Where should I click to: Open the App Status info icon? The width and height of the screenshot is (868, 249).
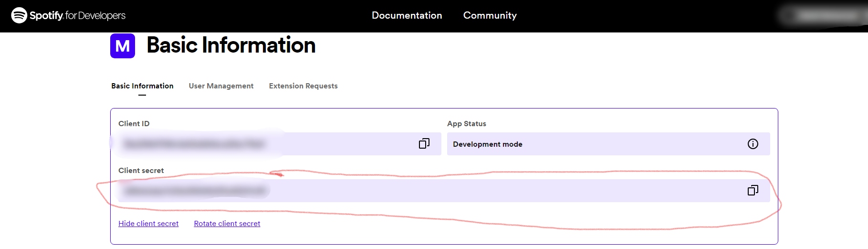(753, 144)
